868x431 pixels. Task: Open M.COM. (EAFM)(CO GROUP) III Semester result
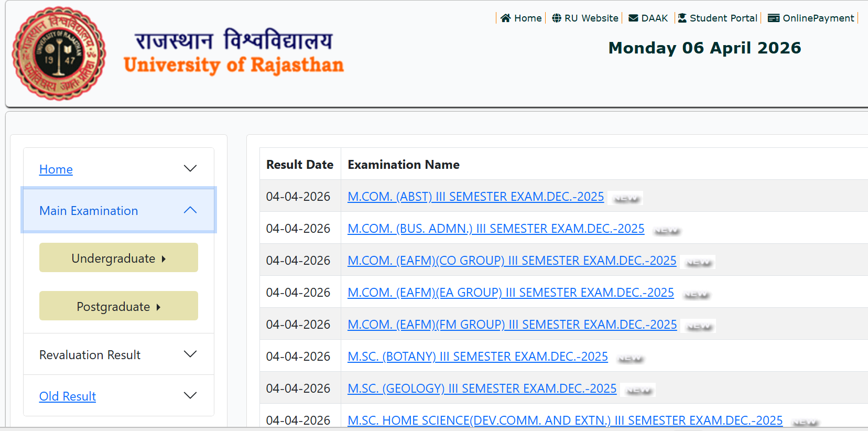click(512, 261)
